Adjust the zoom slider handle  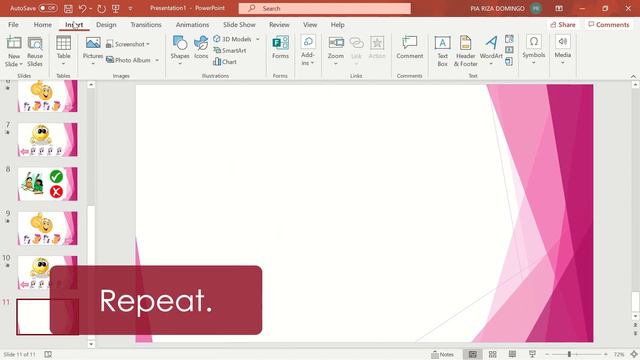[x=569, y=354]
